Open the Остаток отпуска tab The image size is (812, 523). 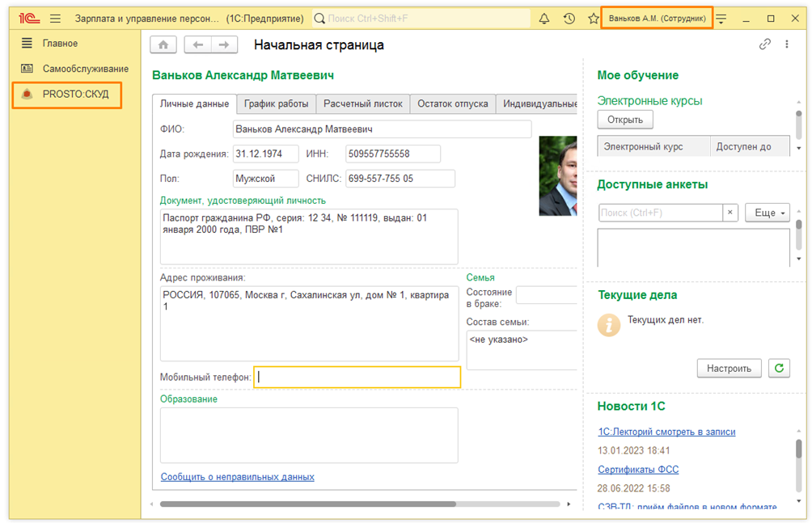tap(452, 103)
